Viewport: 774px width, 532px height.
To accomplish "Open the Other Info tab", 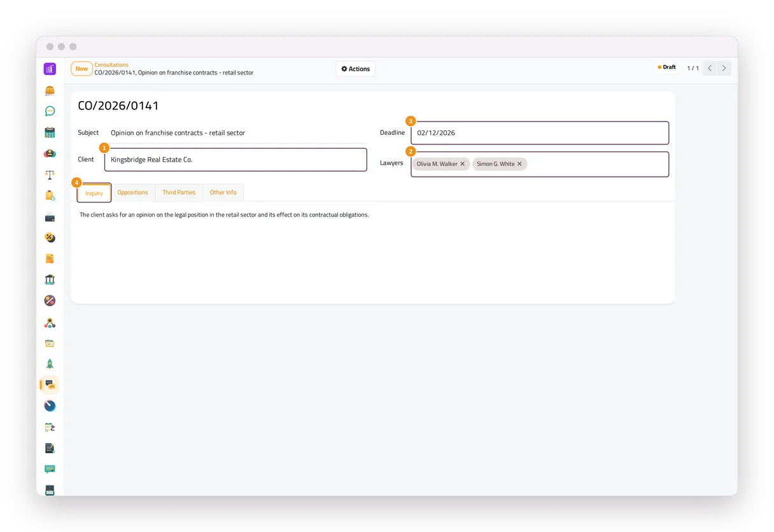I will click(x=223, y=192).
